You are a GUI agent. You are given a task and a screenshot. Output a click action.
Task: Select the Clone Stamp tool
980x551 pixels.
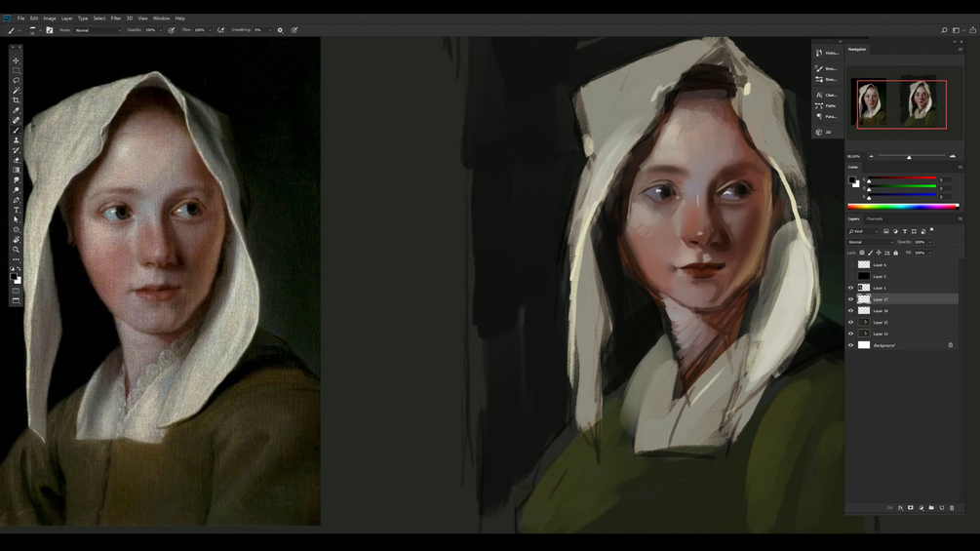coord(17,140)
